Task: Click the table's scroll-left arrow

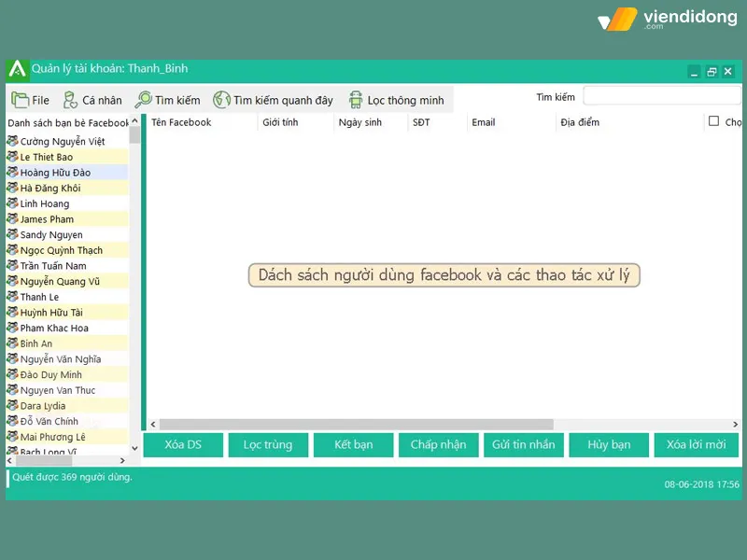Action: (x=153, y=424)
